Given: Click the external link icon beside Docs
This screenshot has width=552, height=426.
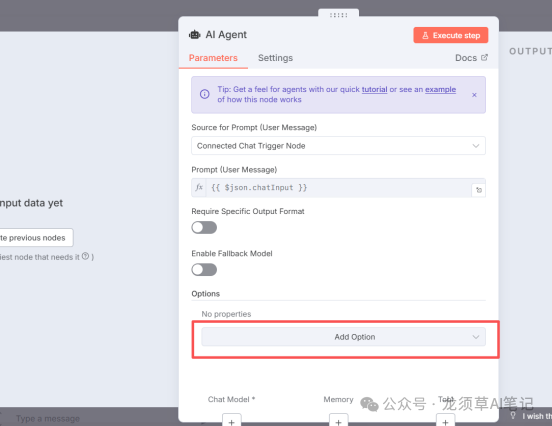Looking at the screenshot, I should tap(484, 57).
